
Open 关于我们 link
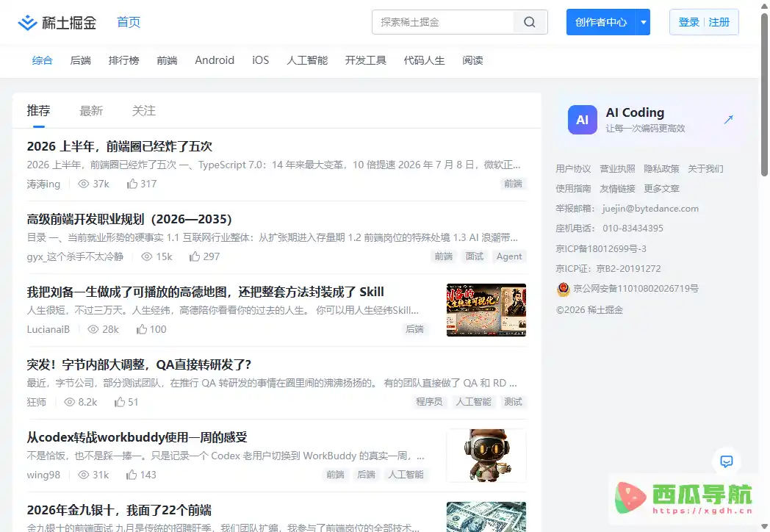click(705, 169)
